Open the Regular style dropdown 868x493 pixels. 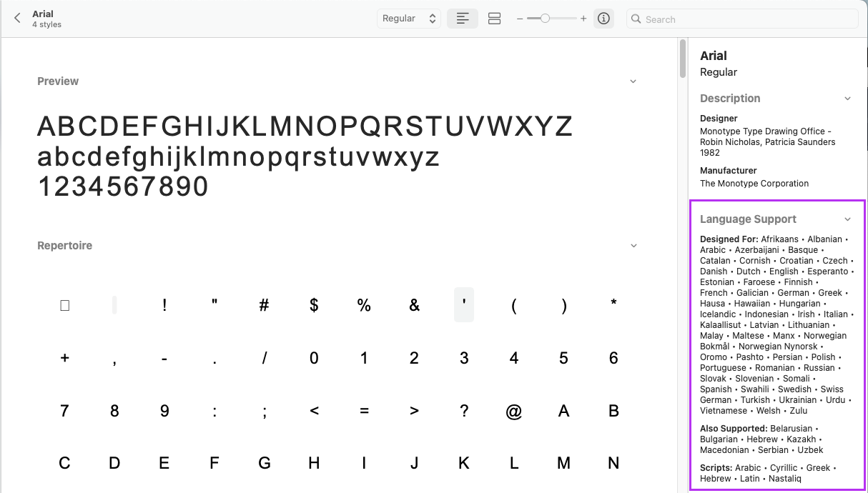coord(409,19)
